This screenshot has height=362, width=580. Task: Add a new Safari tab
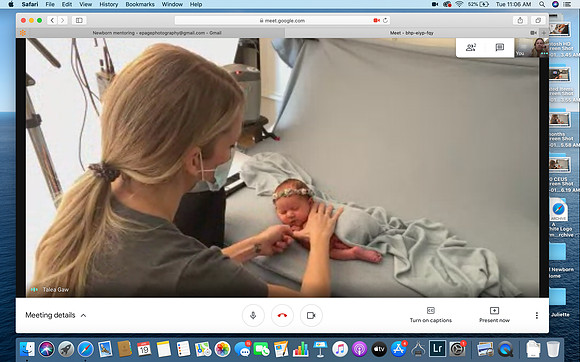[544, 33]
